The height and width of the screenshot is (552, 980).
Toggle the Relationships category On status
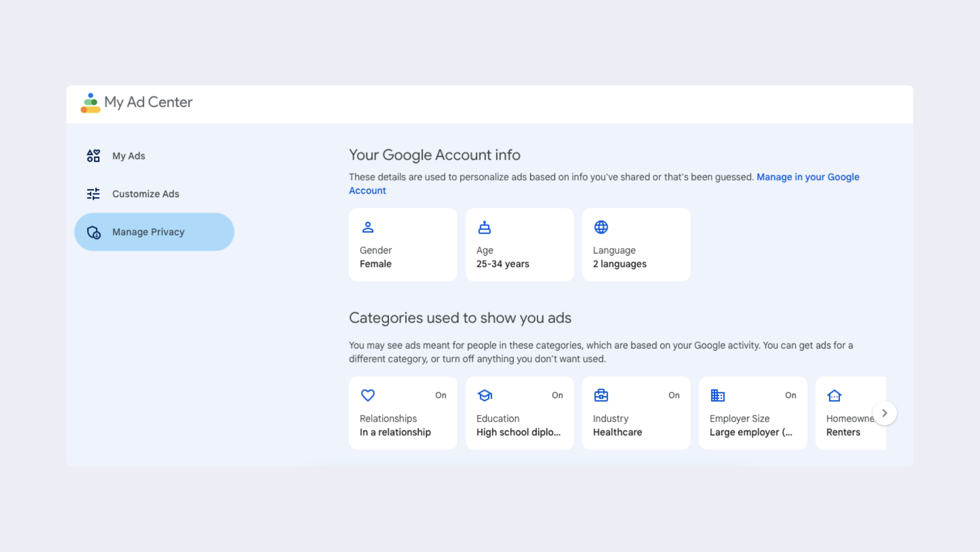pos(440,396)
